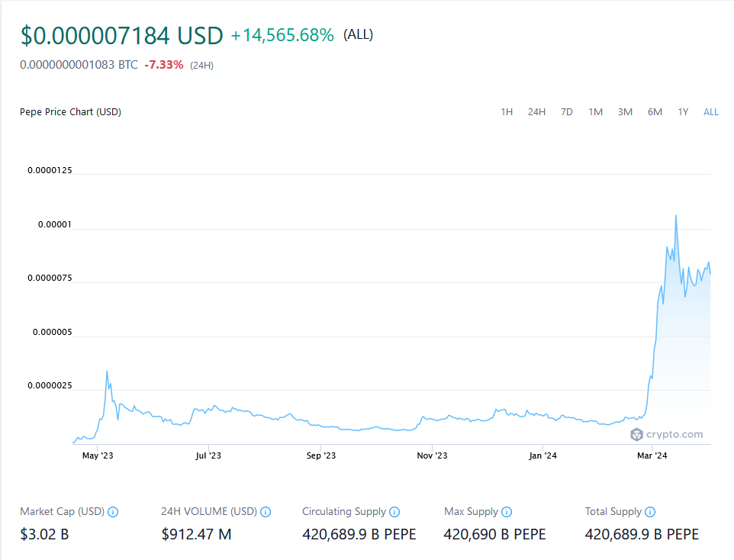Click the 24H Volume info icon
The width and height of the screenshot is (734, 560).
tap(266, 512)
